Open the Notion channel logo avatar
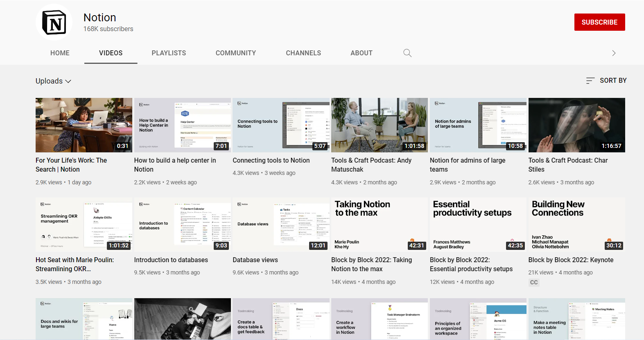Screen dimensions: 644x340 [54, 22]
